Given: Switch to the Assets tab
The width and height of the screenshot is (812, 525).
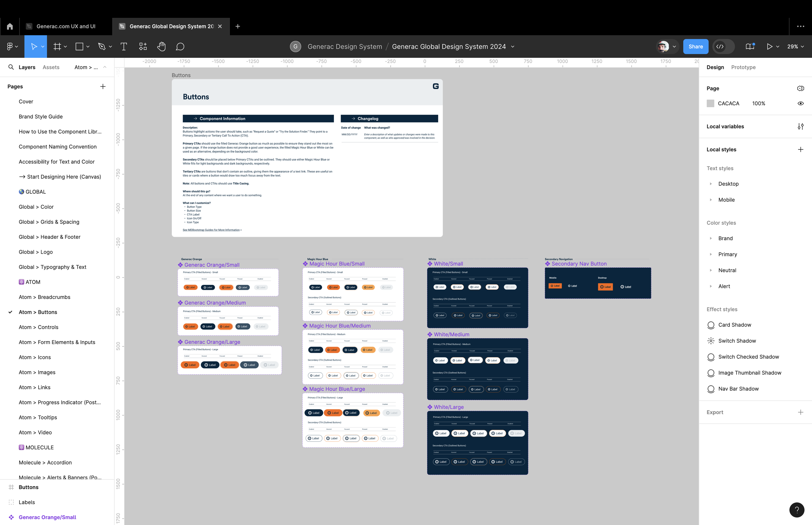Looking at the screenshot, I should (51, 67).
